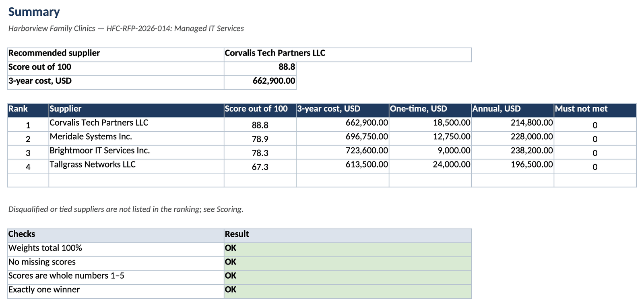Click the summary 3-year cost 662,900.00 cell
This screenshot has height=306, width=644.
coord(260,83)
